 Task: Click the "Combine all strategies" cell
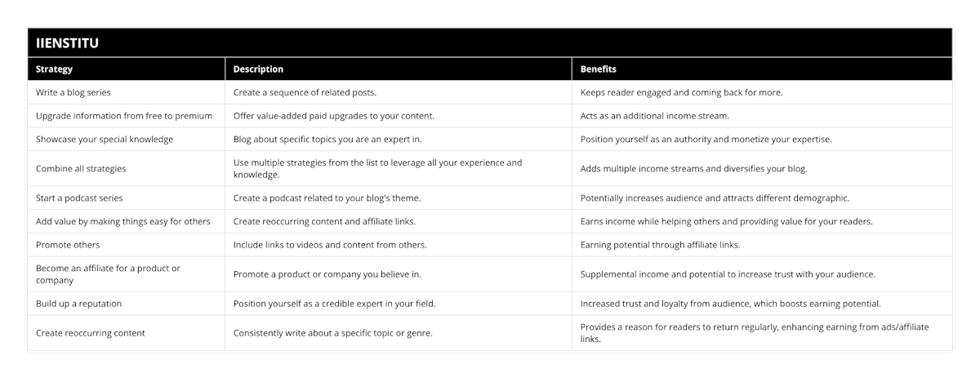pyautogui.click(x=81, y=168)
